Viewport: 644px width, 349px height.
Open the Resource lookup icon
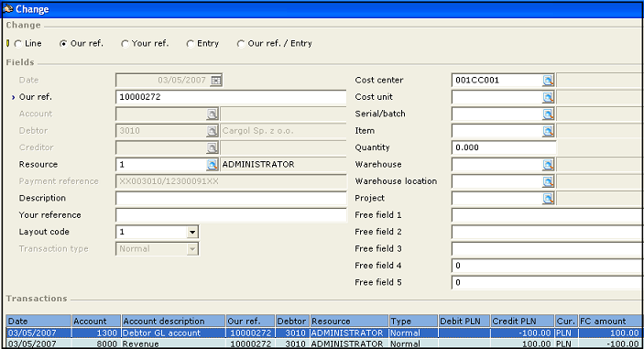pyautogui.click(x=212, y=165)
